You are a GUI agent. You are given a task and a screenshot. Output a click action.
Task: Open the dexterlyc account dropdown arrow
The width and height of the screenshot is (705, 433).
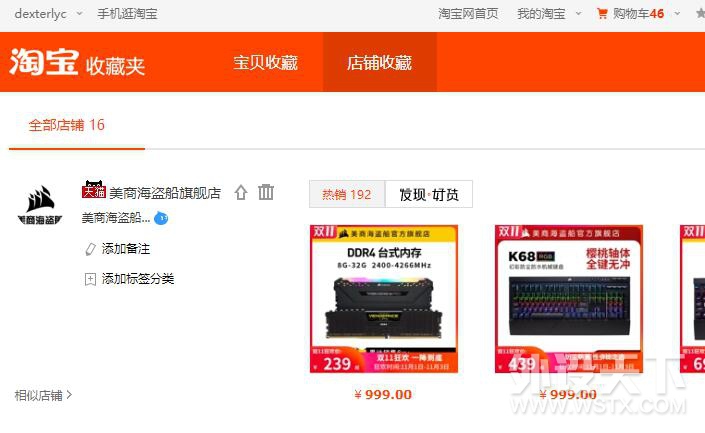[80, 13]
